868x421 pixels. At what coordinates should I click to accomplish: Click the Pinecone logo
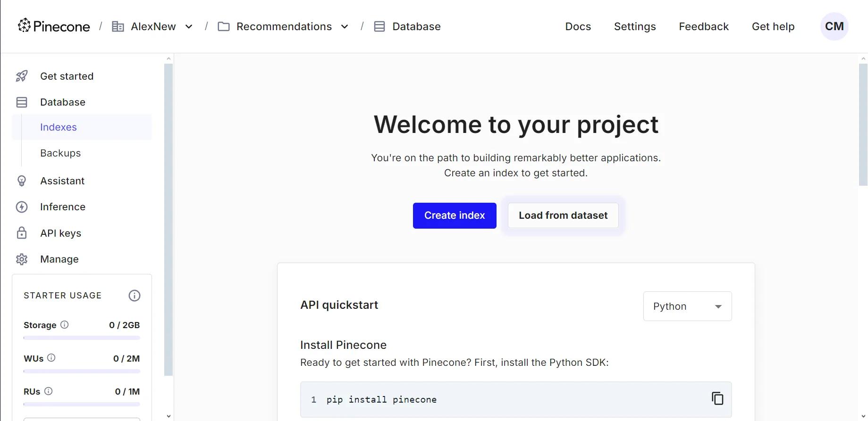(54, 26)
